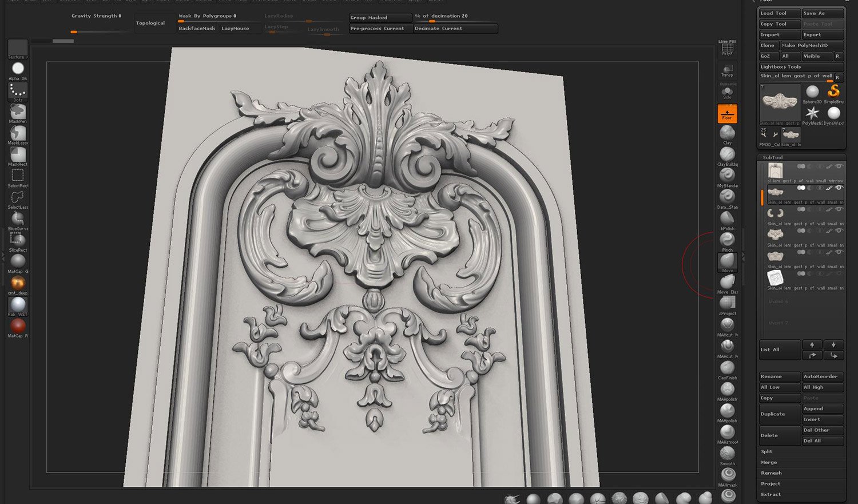
Task: Open the Alpha 06 selector
Action: [18, 70]
